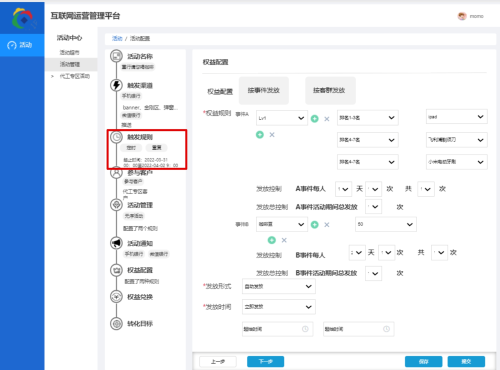Click the first time input field with clock
500x370 pixels.
coord(277,329)
